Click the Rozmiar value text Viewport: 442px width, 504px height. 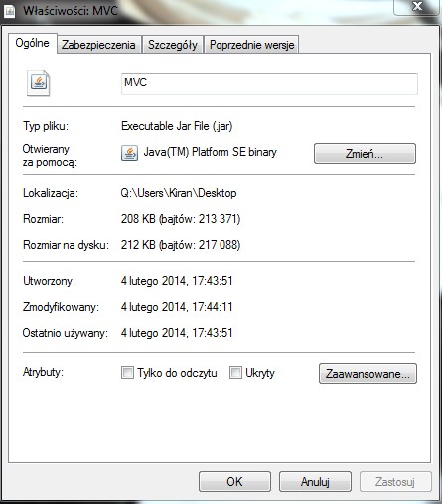[181, 219]
